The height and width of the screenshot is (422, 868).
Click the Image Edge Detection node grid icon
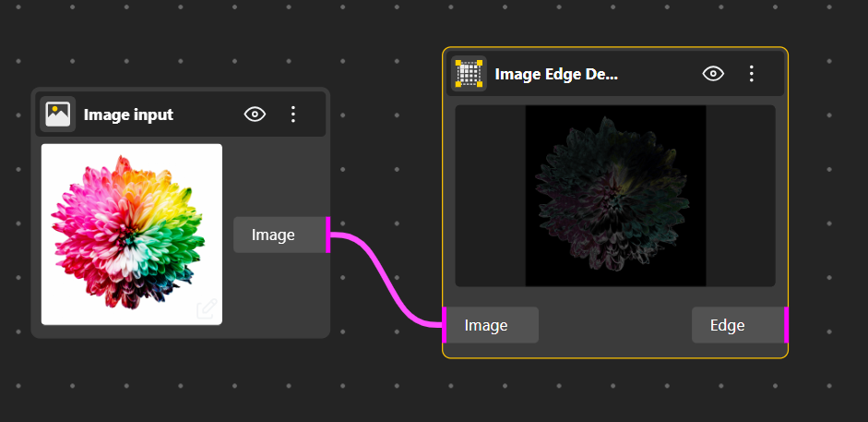469,74
